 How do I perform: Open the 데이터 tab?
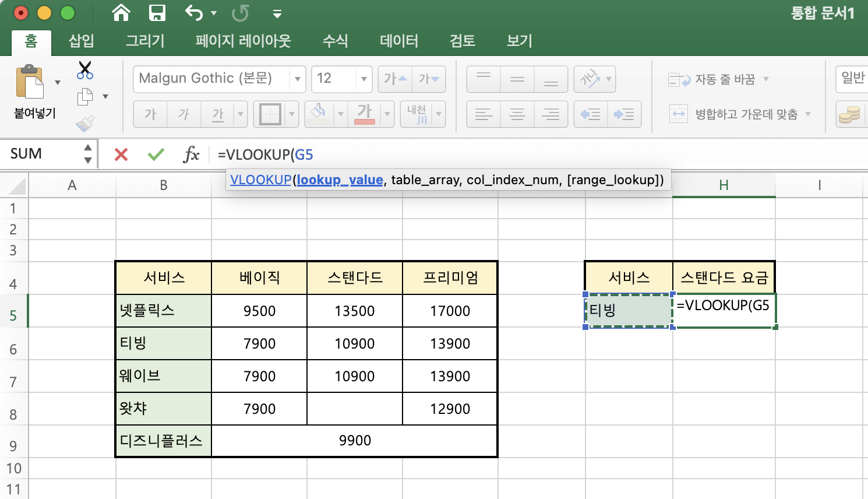[x=399, y=41]
